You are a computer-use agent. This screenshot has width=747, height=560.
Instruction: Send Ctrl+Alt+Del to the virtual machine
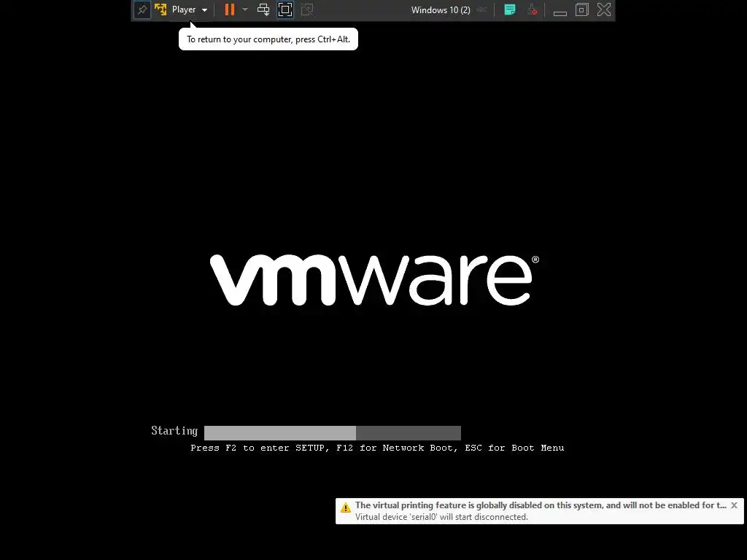(x=263, y=9)
